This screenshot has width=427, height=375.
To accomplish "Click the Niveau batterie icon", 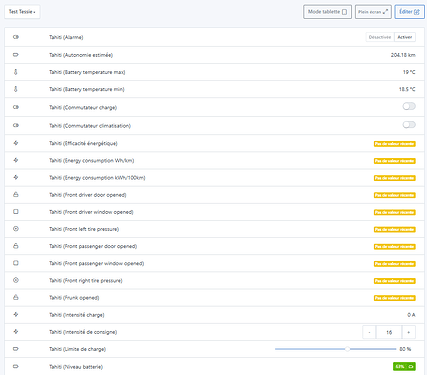I will click(x=16, y=366).
